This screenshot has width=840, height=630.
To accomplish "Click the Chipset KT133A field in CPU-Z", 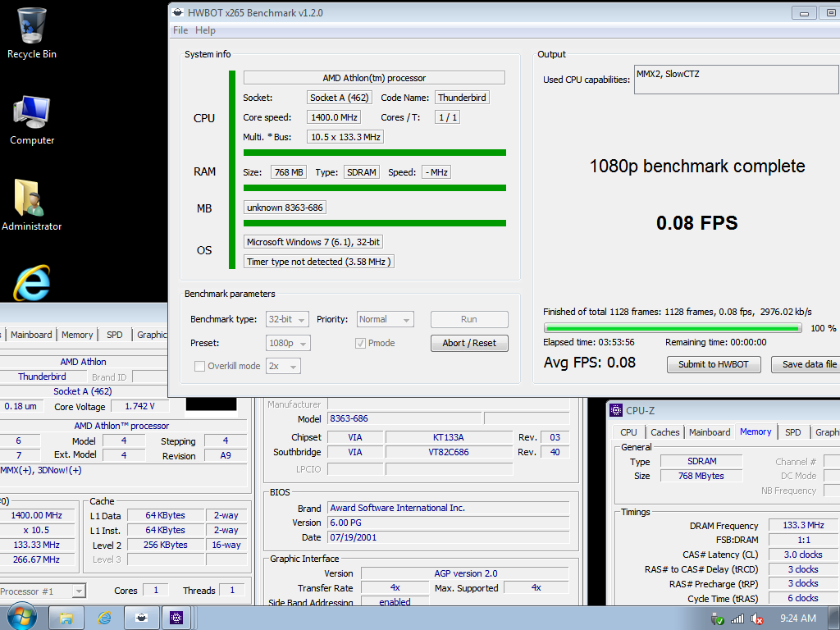I will tap(449, 437).
